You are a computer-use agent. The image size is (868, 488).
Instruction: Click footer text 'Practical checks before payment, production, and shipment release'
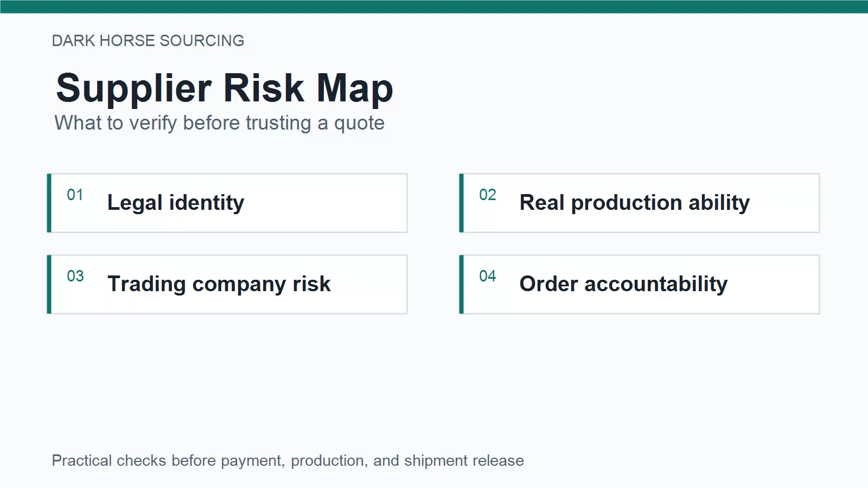click(x=288, y=461)
